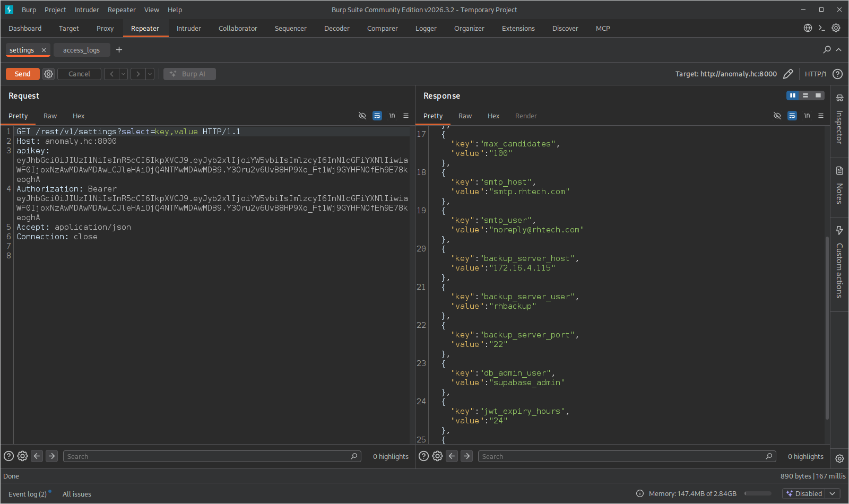Jump to next match in Request search
The image size is (849, 504).
pos(51,456)
